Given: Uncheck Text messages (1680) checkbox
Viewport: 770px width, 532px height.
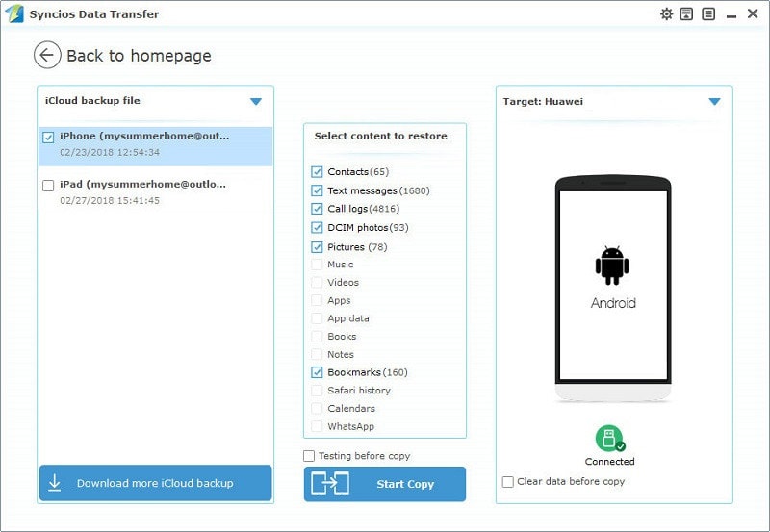Looking at the screenshot, I should (x=317, y=190).
